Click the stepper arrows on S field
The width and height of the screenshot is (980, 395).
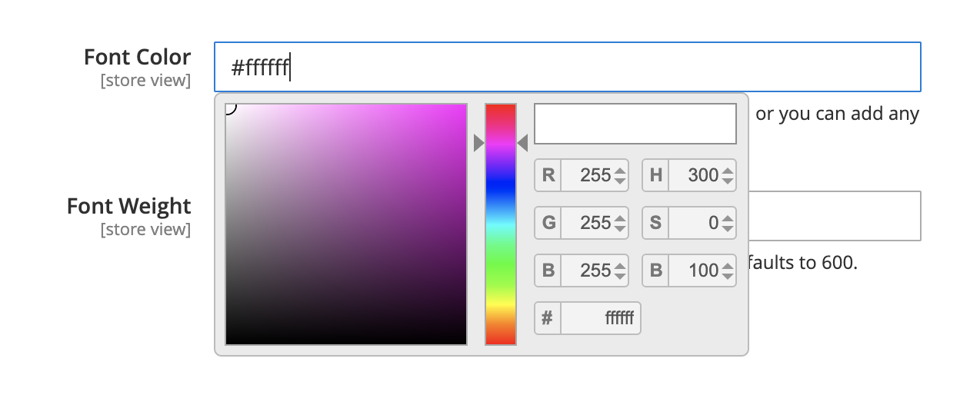click(728, 224)
